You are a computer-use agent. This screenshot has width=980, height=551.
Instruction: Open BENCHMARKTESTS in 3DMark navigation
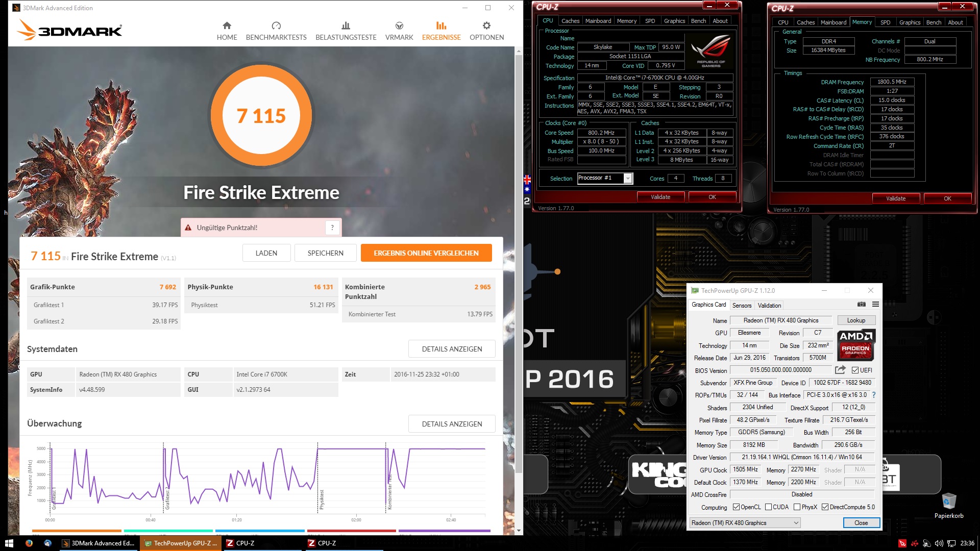[276, 31]
